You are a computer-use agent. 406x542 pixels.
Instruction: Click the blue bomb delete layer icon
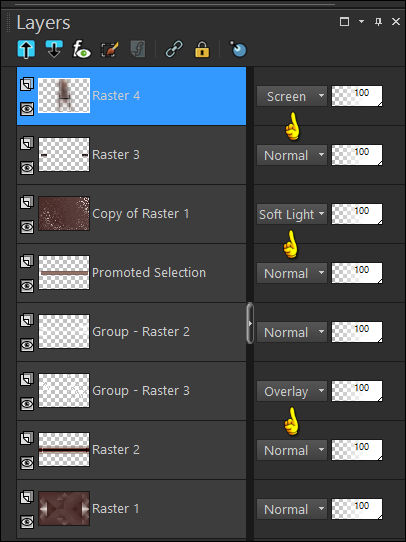pyautogui.click(x=238, y=49)
